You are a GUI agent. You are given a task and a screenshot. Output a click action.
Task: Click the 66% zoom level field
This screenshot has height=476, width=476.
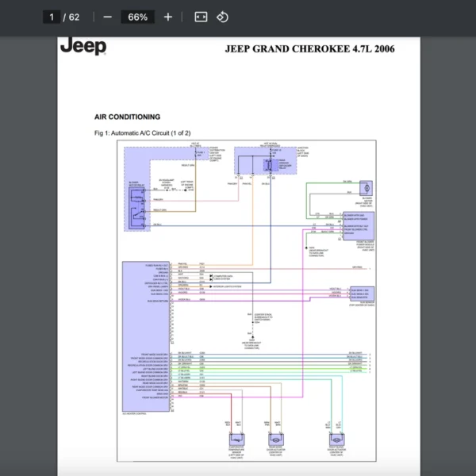(137, 17)
